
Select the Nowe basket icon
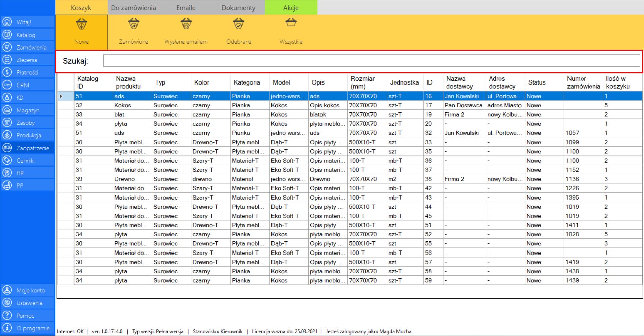(x=82, y=24)
